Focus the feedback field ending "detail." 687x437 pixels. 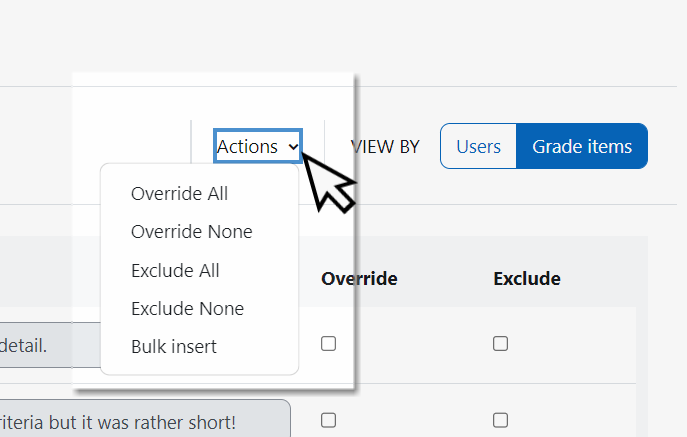tap(50, 344)
